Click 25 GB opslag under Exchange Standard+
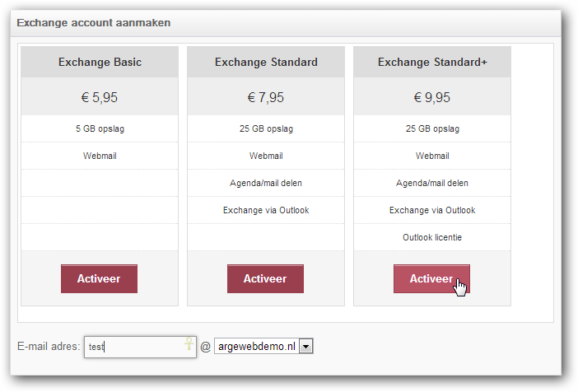Viewport: 578px width, 392px height. click(432, 128)
